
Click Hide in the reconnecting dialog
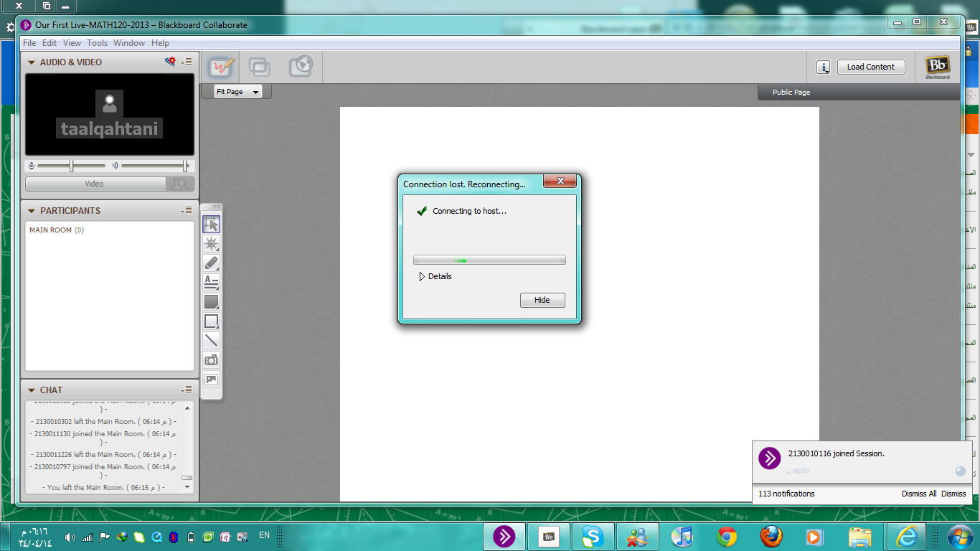542,300
